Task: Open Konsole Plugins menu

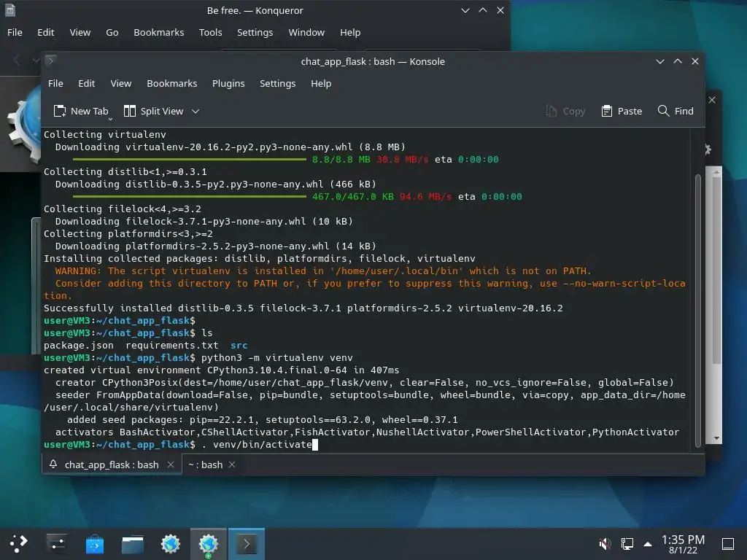Action: pyautogui.click(x=228, y=83)
